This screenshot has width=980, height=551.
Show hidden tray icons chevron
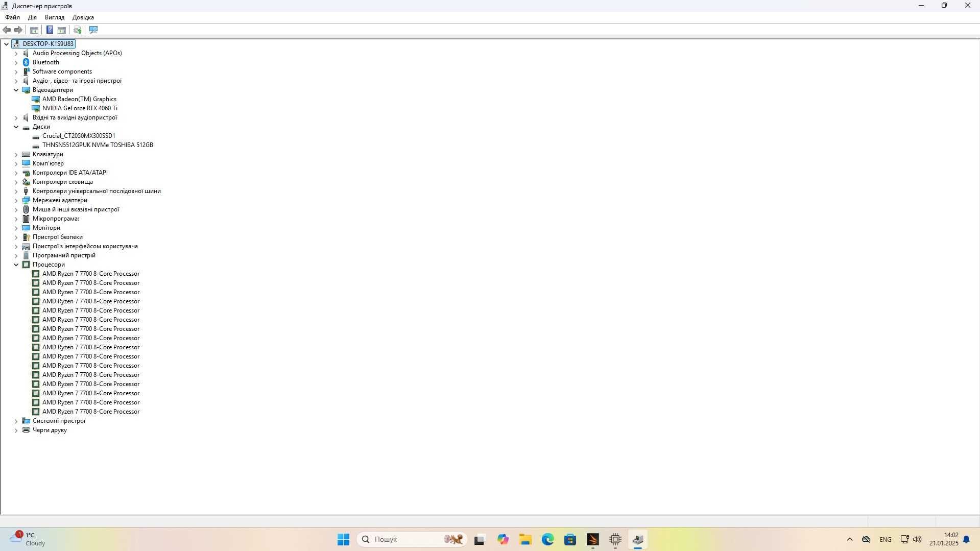(x=850, y=539)
